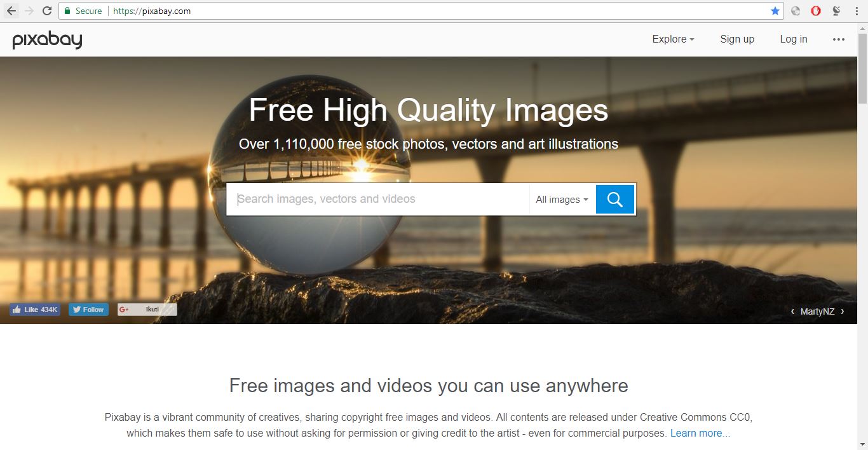
Task: Open Chrome's three-dot menu
Action: coord(857,11)
